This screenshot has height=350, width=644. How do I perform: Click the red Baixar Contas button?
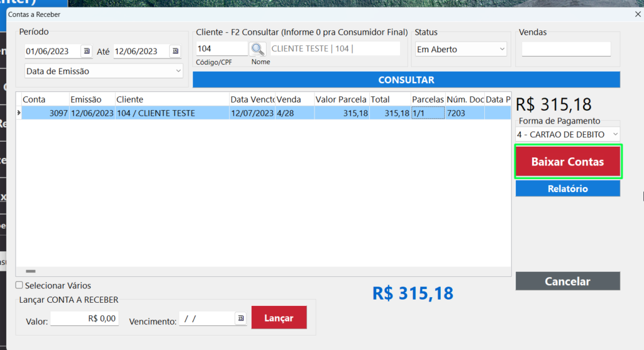[567, 162]
